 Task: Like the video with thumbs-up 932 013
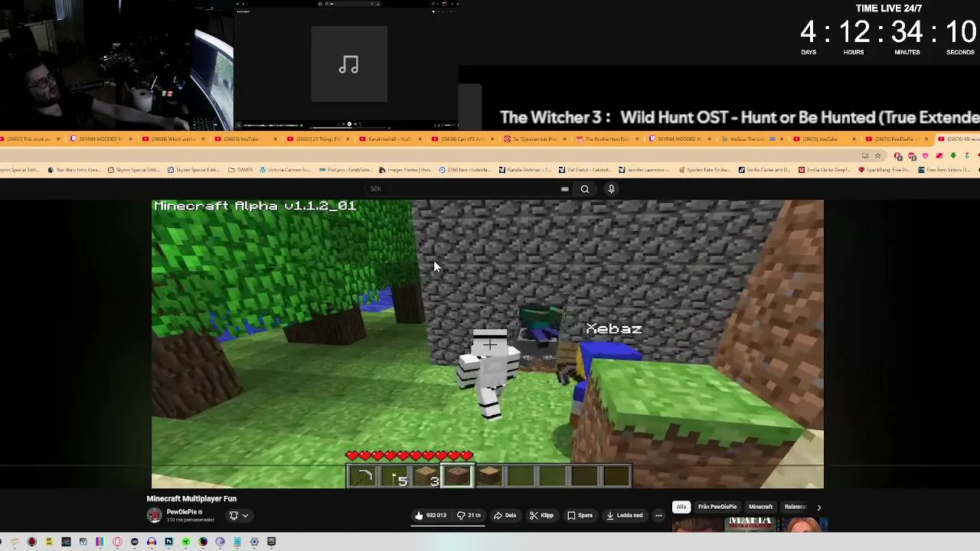431,516
